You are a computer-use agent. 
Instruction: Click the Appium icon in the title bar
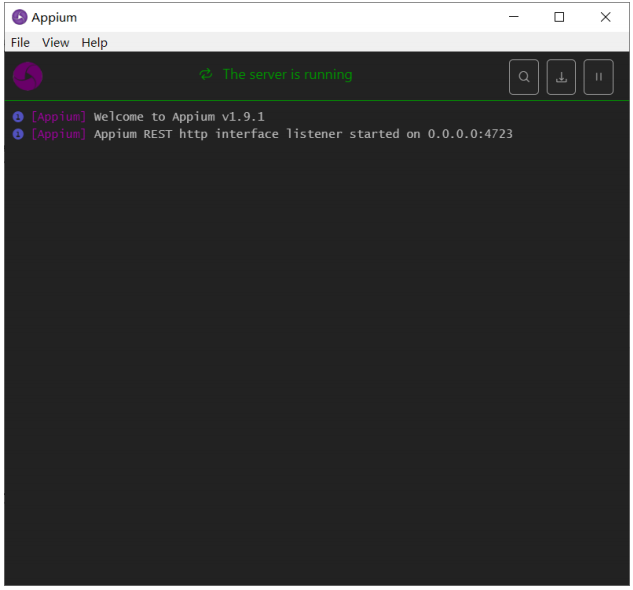click(19, 17)
